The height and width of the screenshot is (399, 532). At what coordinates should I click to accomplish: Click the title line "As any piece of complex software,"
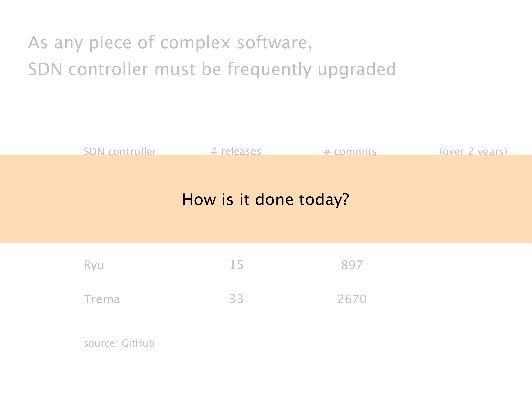(x=170, y=43)
